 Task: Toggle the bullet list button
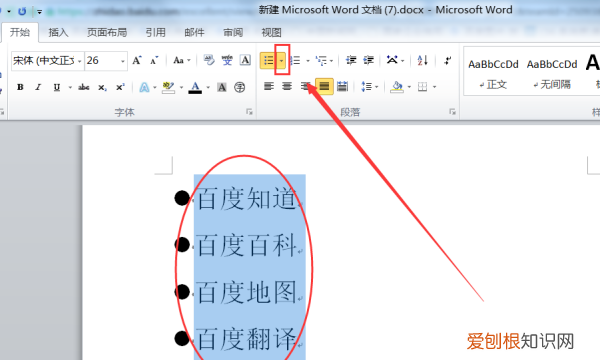269,60
